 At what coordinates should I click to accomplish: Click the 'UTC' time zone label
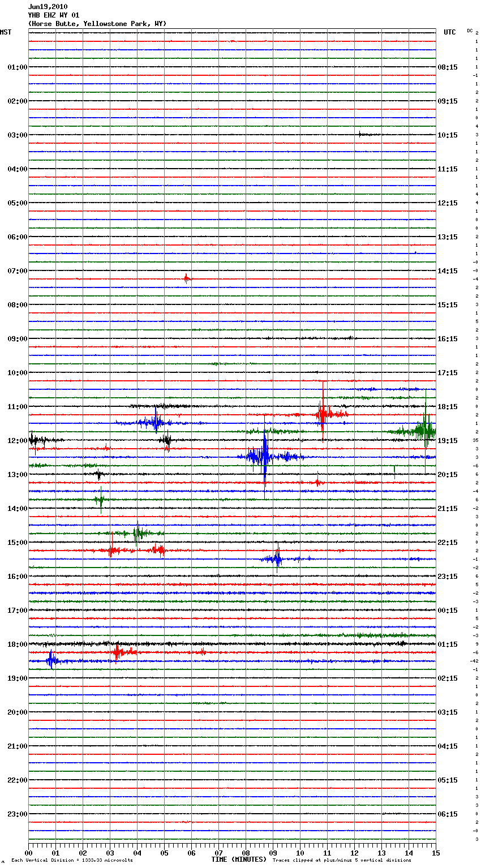[450, 32]
